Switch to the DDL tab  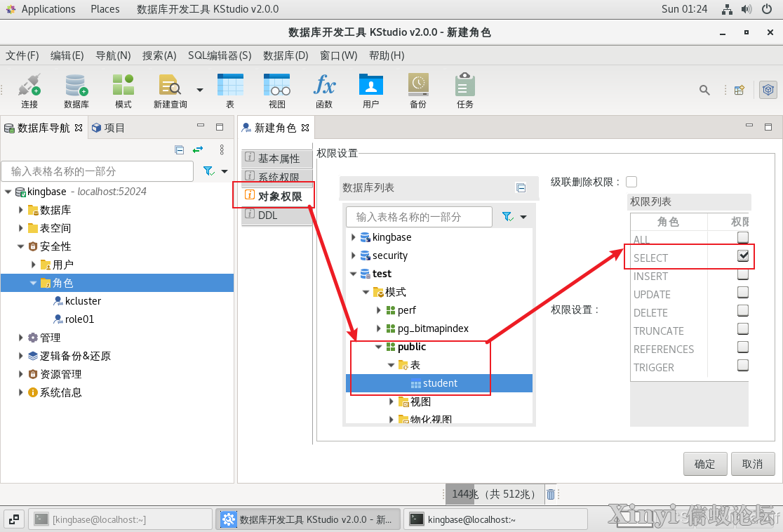point(277,215)
